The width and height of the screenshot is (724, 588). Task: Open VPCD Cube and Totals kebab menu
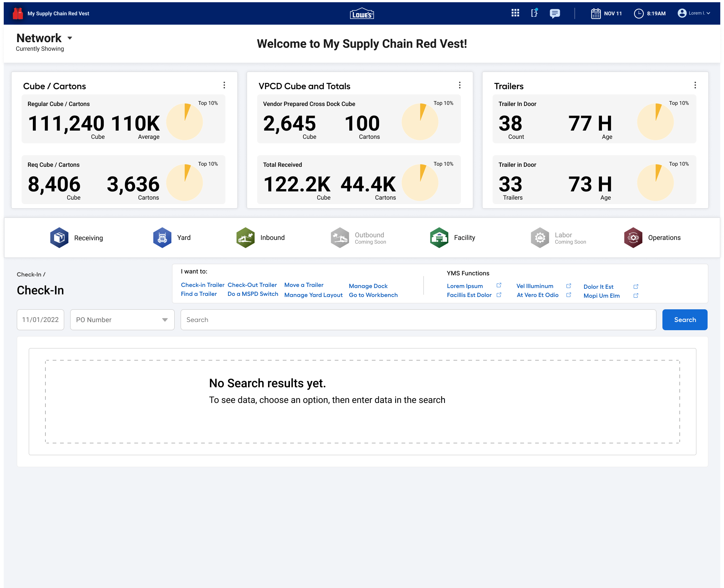point(459,85)
